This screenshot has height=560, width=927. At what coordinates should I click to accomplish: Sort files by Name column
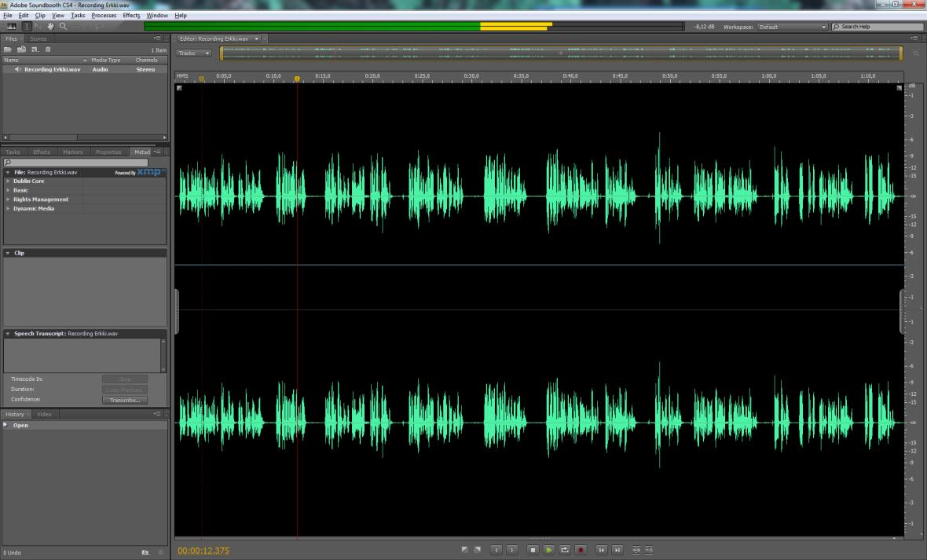click(x=45, y=60)
